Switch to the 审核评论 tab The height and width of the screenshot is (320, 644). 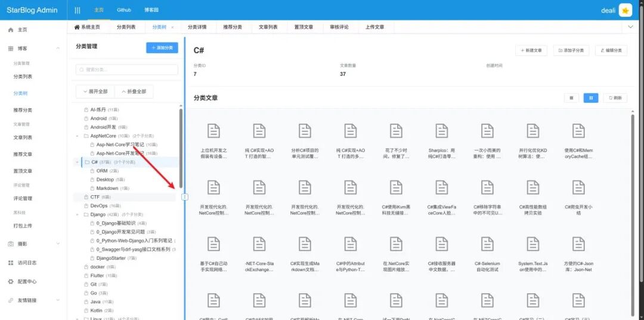339,27
